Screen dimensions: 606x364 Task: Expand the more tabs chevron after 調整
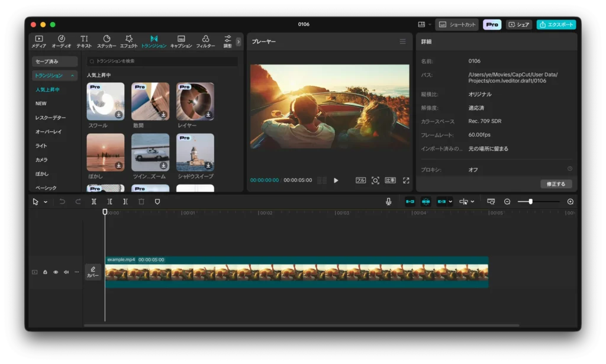(238, 41)
